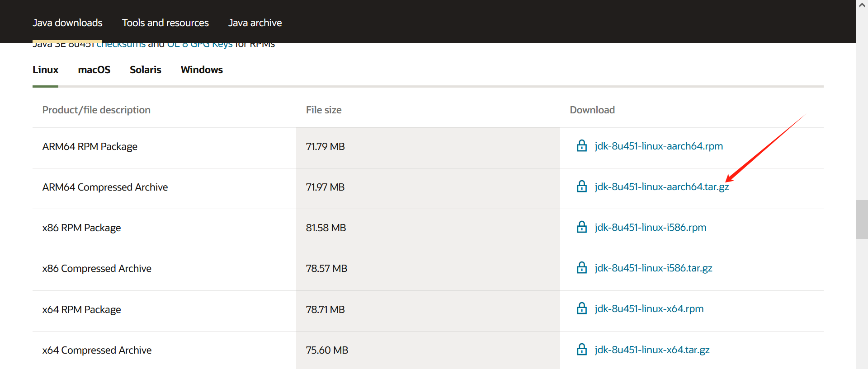Switch to the Windows tab
Image resolution: width=868 pixels, height=369 pixels.
(202, 70)
